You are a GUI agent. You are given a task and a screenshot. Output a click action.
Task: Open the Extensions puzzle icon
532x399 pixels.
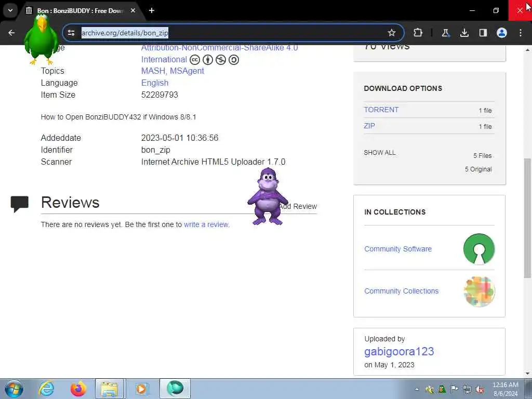click(x=418, y=33)
